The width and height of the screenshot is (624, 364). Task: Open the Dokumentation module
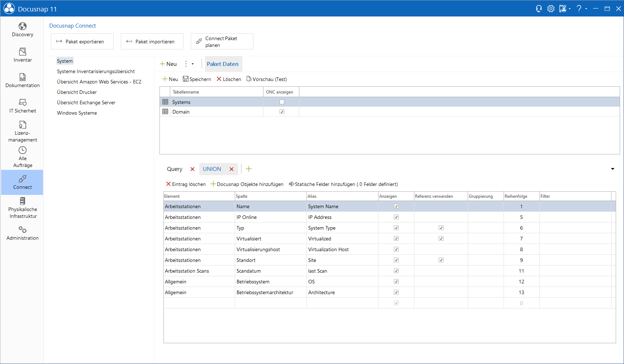click(x=22, y=81)
